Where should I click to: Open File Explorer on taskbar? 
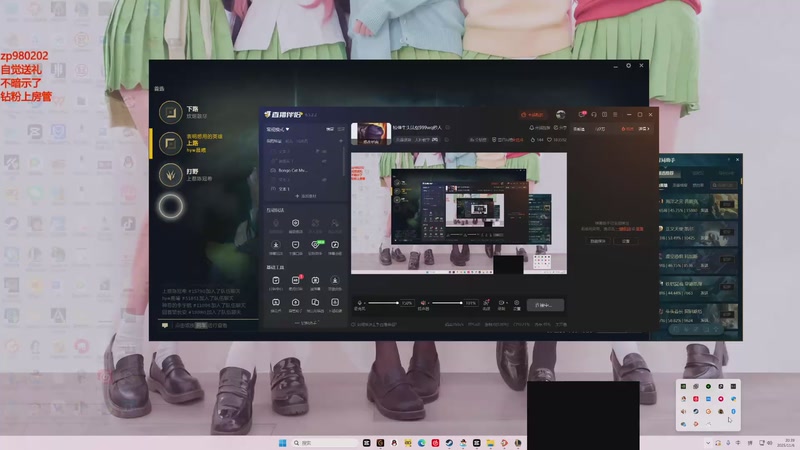point(490,443)
